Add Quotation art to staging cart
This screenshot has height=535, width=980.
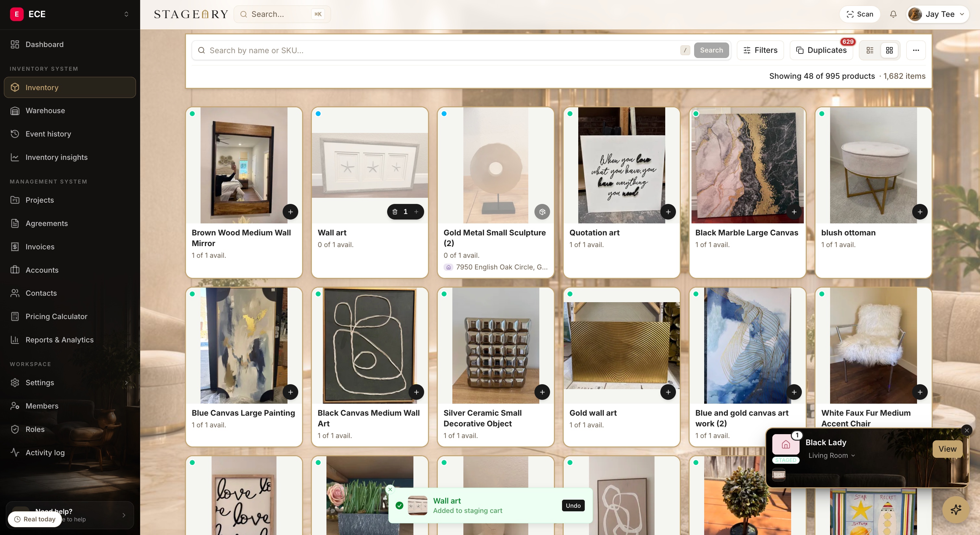point(668,212)
